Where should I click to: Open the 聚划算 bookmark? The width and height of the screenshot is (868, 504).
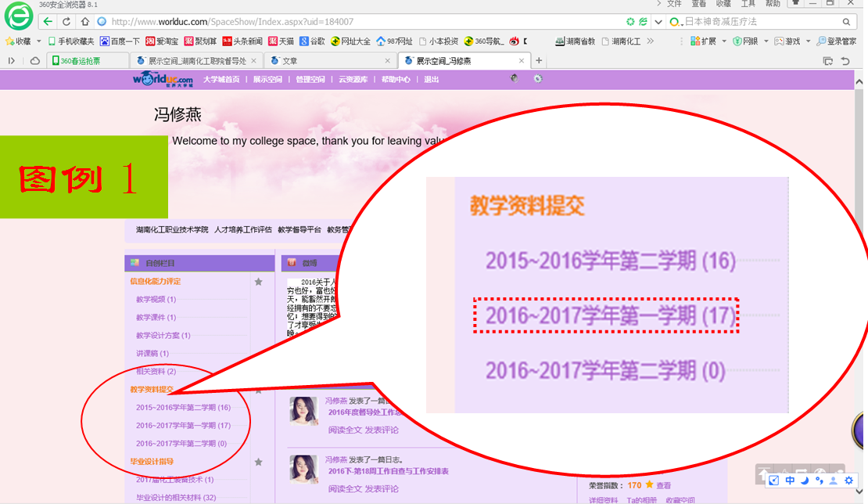(200, 41)
